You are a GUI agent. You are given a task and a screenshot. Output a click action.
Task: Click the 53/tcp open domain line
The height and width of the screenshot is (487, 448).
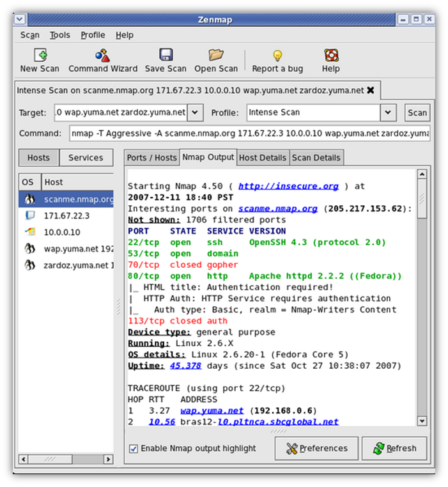coord(183,254)
